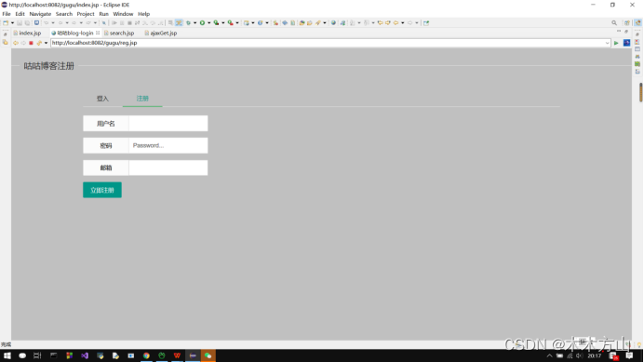Click the Last Edit Location arrow icon
644x362 pixels.
[380, 23]
